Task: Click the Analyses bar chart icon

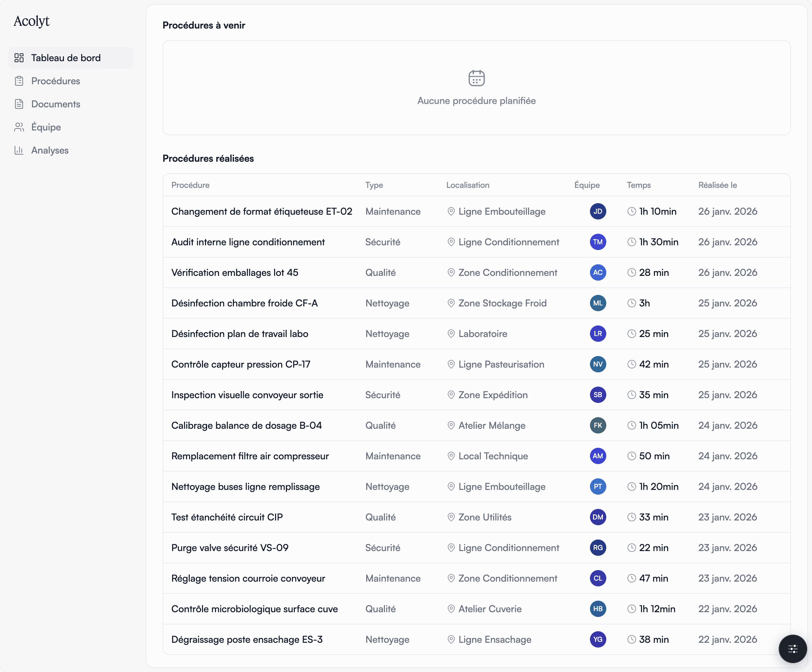Action: click(x=19, y=150)
